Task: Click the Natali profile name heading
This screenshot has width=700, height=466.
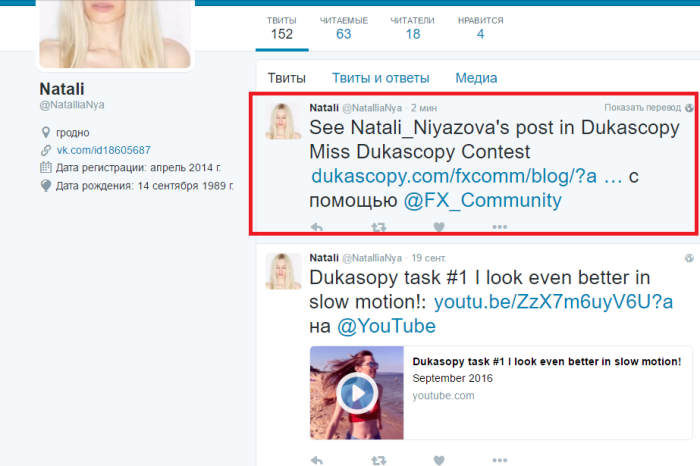Action: 62,89
